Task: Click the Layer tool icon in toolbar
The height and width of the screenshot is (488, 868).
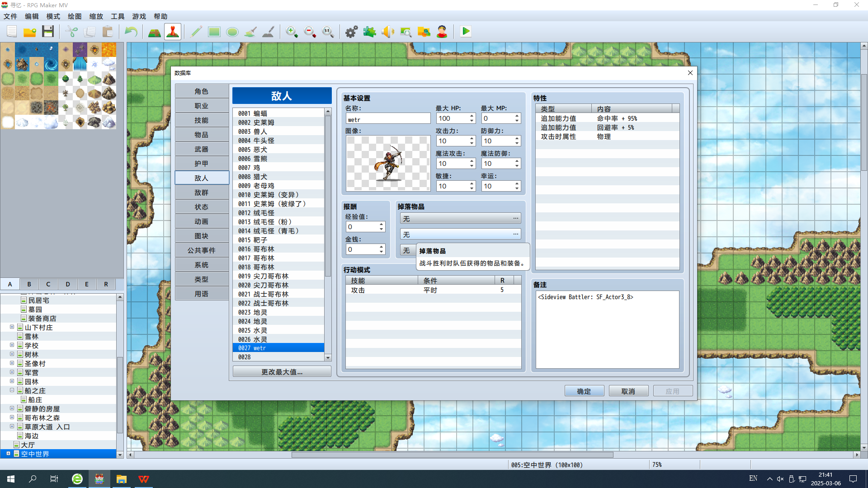Action: pos(155,32)
